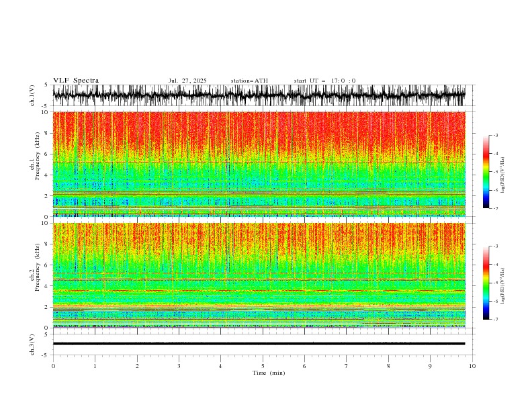The image size is (532, 411).
Task: Click the ch.1 colorbar "log(PSD)(V²/Hz)" label
Action: point(503,175)
